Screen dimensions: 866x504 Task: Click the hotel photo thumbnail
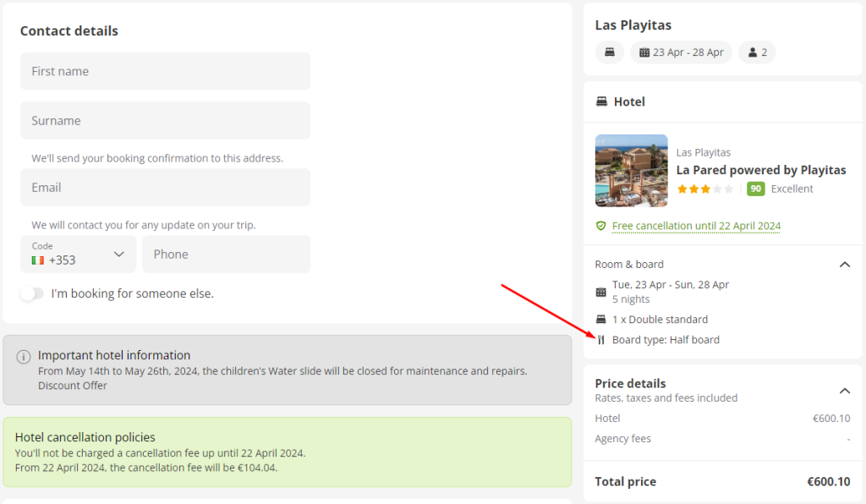(631, 171)
